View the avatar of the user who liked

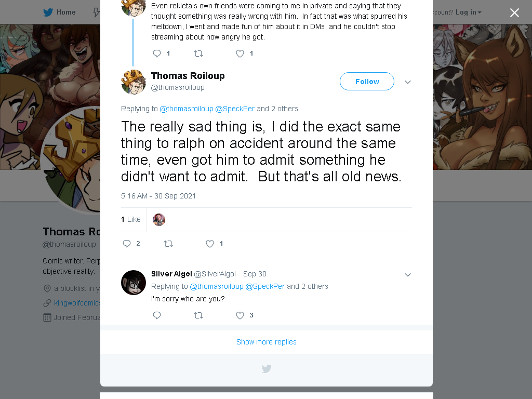159,220
